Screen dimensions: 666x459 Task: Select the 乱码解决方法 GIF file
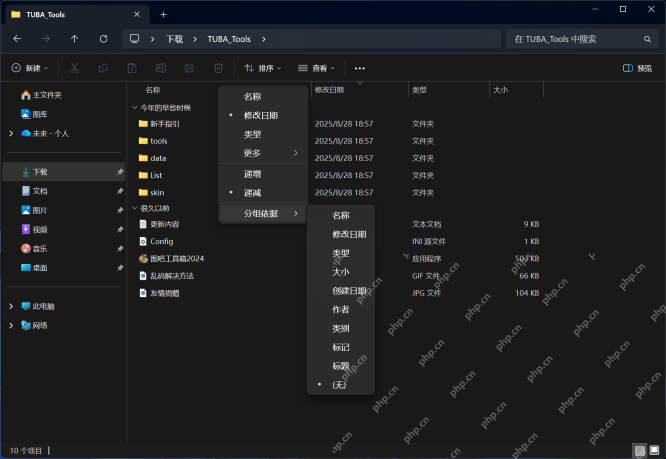[172, 276]
